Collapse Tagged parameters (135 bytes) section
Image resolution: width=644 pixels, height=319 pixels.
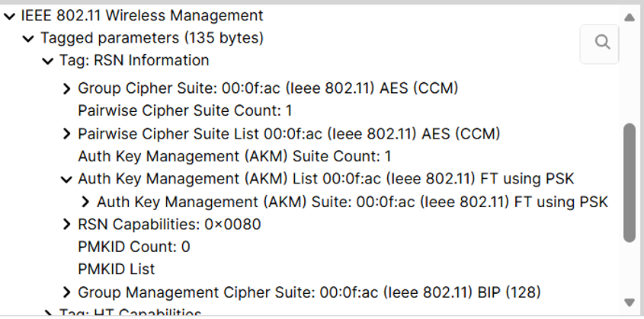(x=28, y=39)
